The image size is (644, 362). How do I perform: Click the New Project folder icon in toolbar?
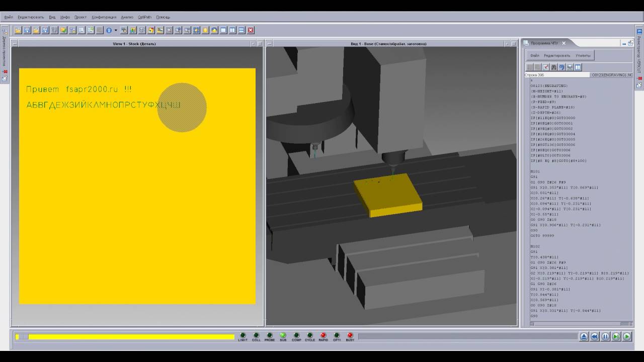pos(18,30)
